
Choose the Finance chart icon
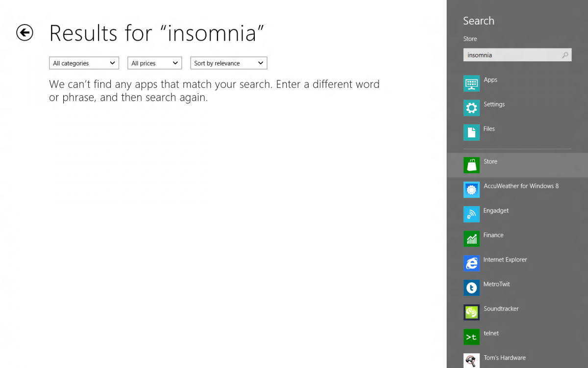tap(471, 239)
